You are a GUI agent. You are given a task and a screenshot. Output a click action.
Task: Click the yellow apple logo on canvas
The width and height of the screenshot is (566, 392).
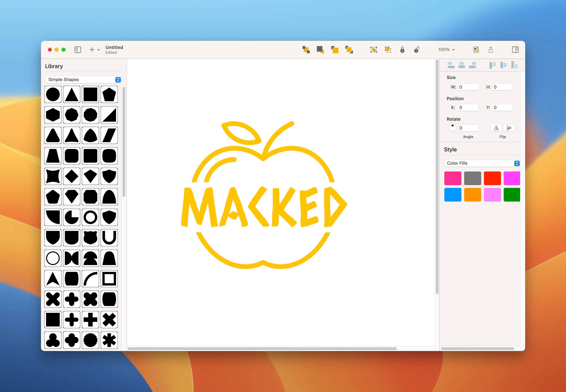(264, 195)
